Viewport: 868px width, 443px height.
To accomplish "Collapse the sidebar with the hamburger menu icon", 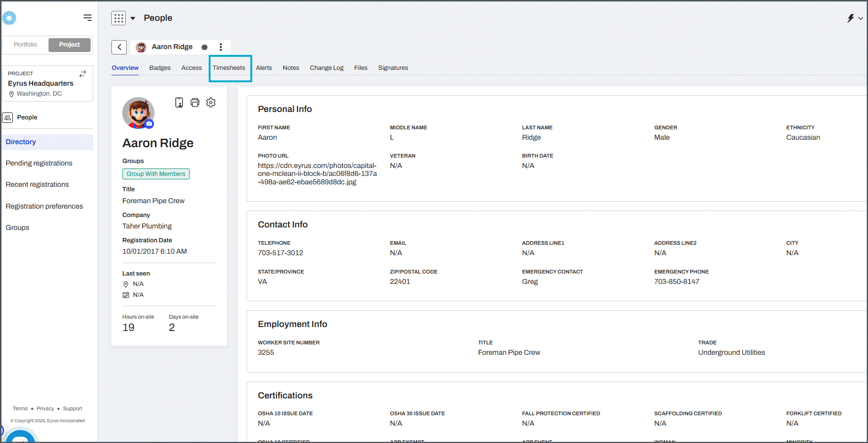I will click(88, 18).
